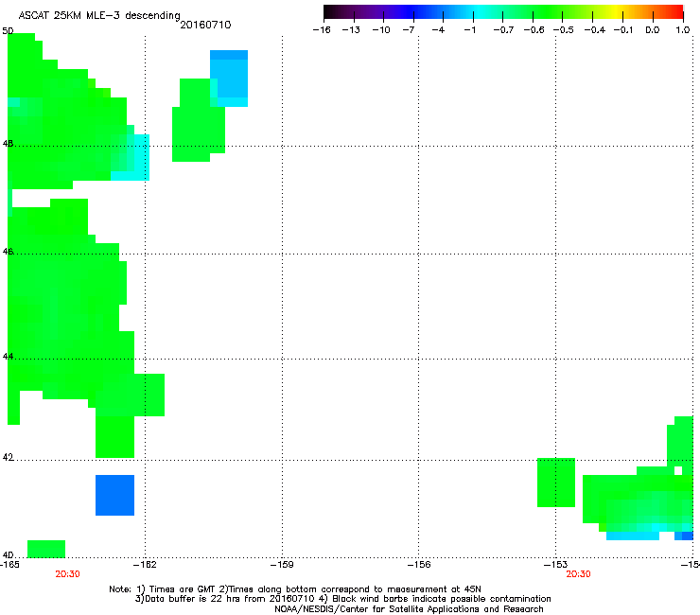Click the -0.5 colorbar tick label
The height and width of the screenshot is (615, 700).
coord(564,30)
